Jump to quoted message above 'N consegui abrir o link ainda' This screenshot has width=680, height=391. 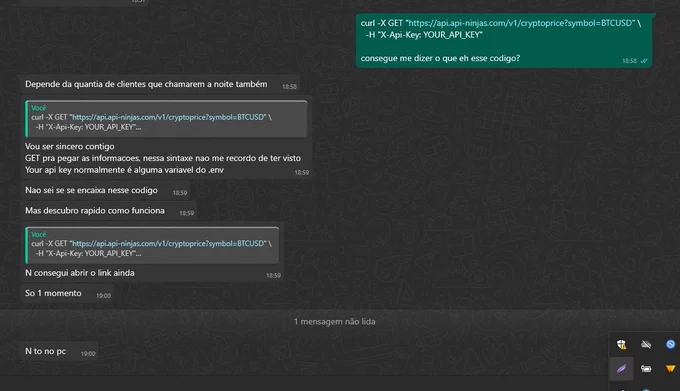[x=152, y=245]
